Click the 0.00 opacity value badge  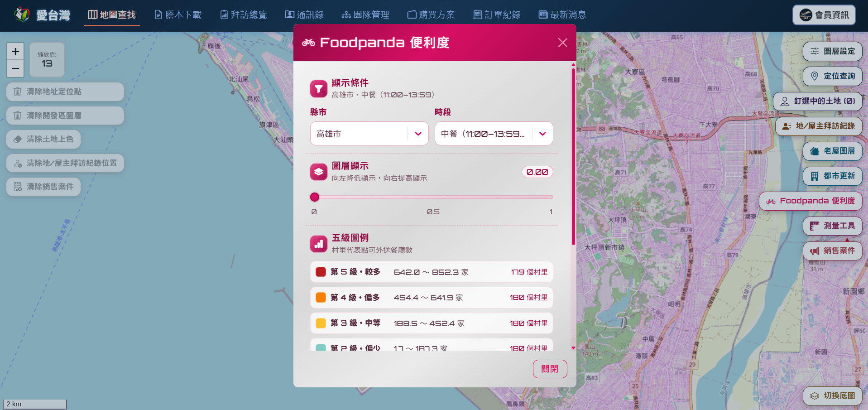537,172
